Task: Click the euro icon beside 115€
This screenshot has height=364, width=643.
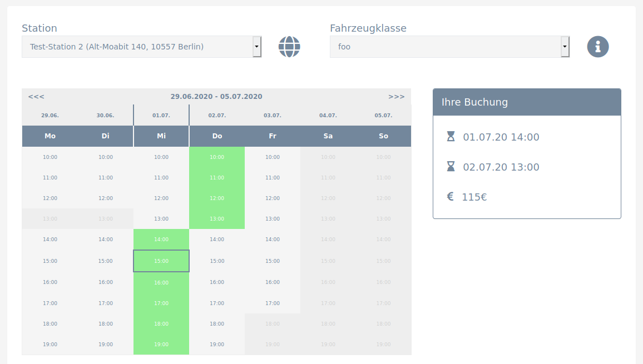Action: (450, 197)
